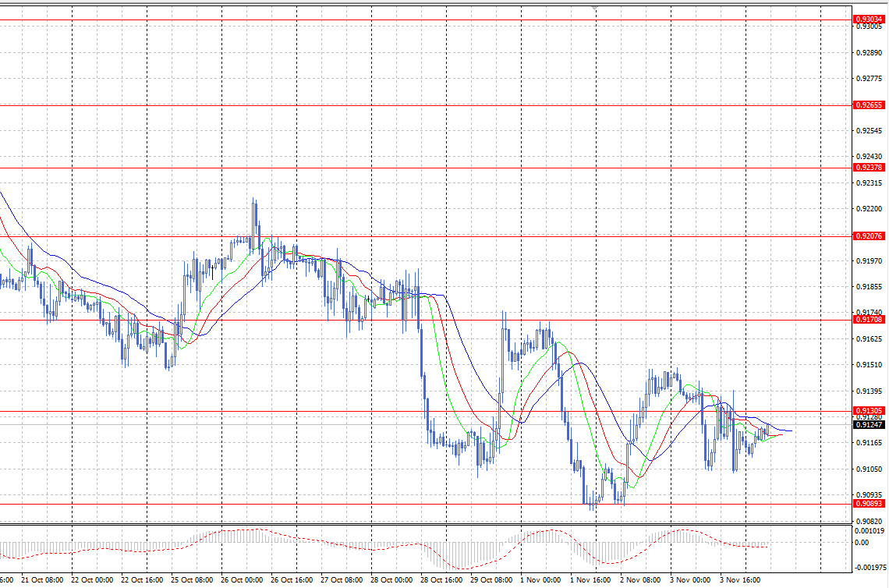Viewport: 889px width, 588px height.
Task: Click the red 0.92378 level price label
Action: [x=869, y=167]
